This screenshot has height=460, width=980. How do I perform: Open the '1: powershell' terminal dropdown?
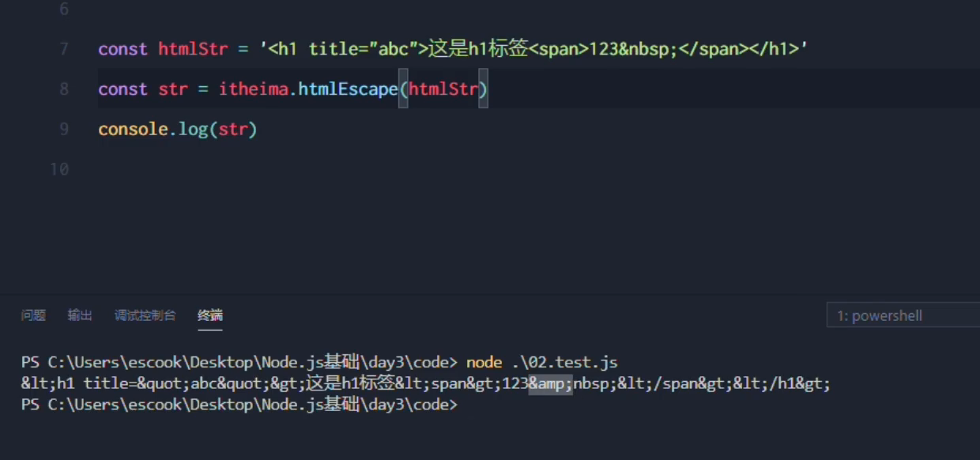pyautogui.click(x=903, y=316)
